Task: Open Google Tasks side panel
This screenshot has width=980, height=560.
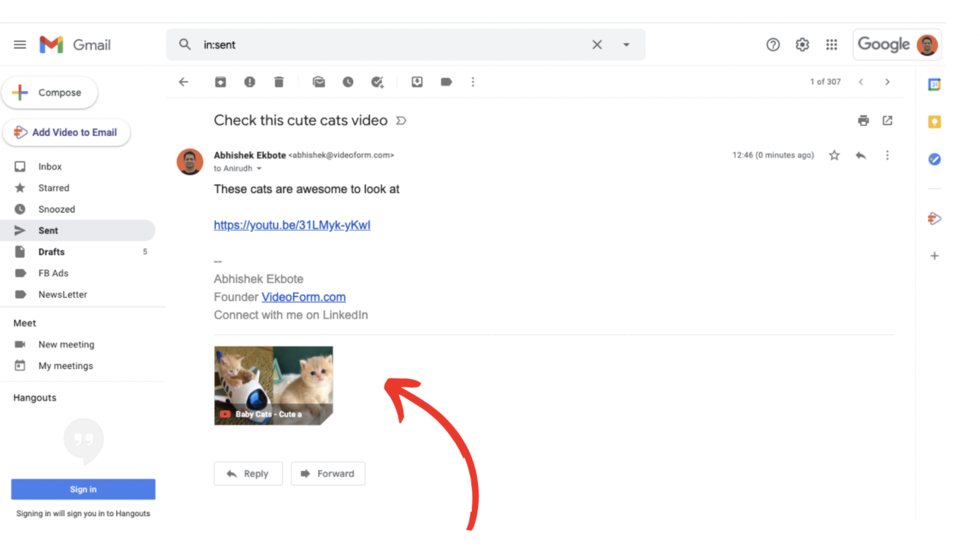Action: click(x=935, y=160)
